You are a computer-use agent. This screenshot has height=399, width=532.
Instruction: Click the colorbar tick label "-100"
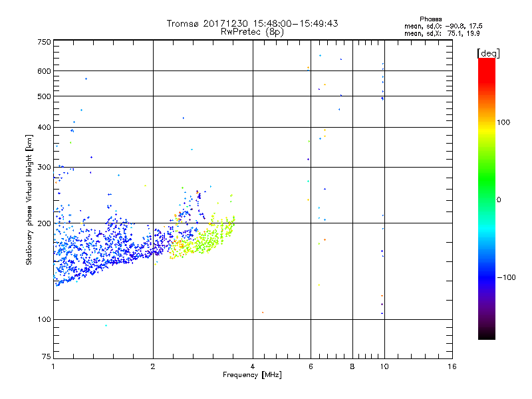click(506, 277)
